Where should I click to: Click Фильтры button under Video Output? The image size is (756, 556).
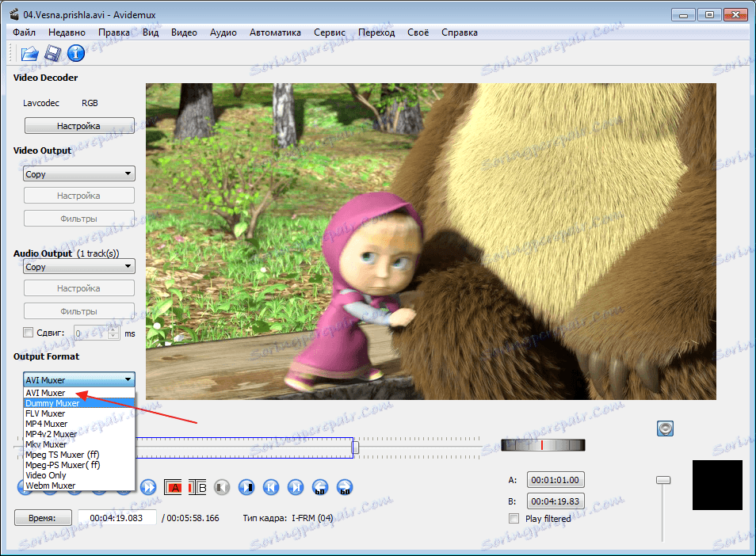tap(79, 219)
